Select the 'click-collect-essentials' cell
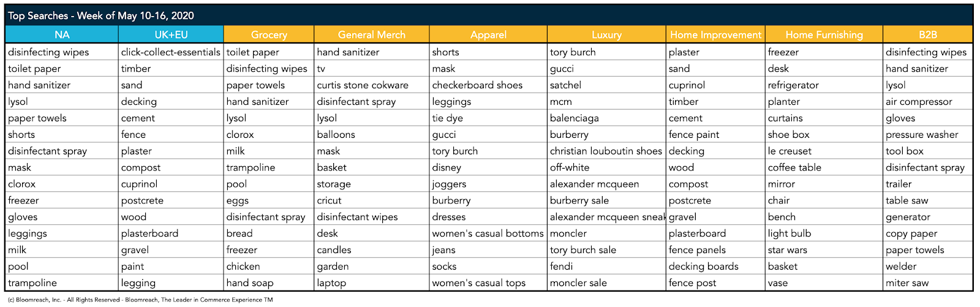Screen dimensions: 980x307 171,52
